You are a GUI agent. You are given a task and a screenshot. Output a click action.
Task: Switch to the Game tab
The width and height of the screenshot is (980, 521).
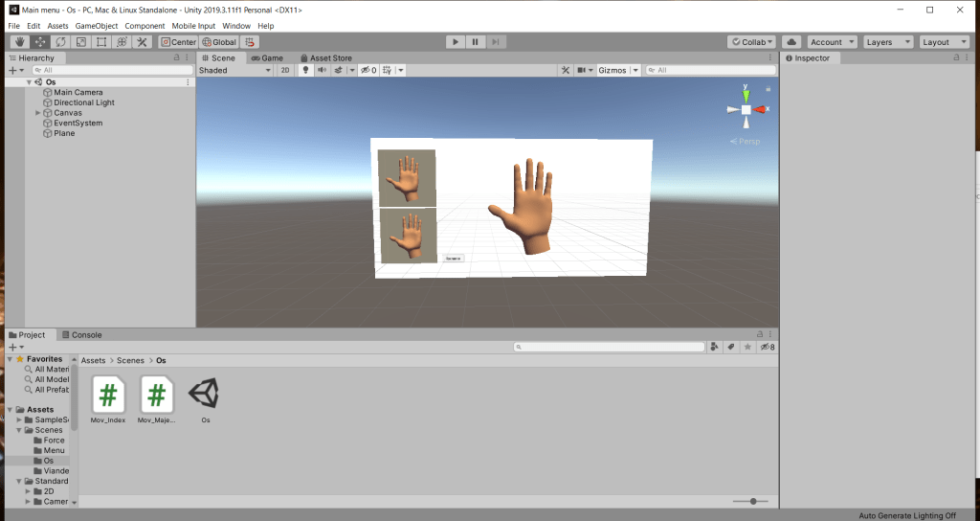coord(267,57)
